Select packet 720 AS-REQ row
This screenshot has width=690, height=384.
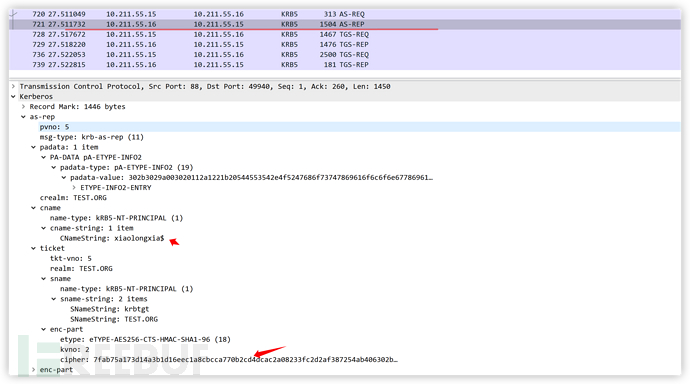[x=345, y=14]
